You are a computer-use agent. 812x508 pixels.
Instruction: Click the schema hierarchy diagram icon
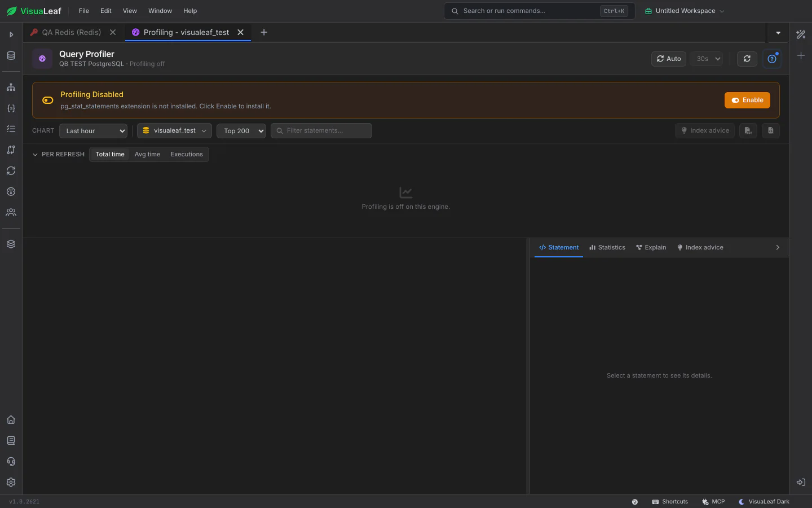click(x=11, y=87)
